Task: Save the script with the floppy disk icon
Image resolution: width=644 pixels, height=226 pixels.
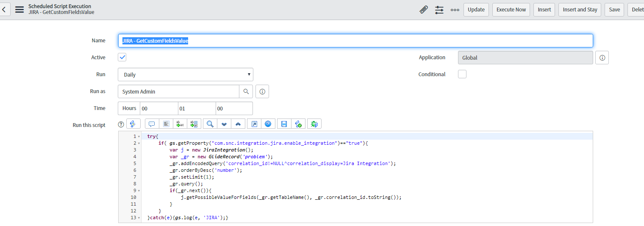Action: tap(284, 124)
